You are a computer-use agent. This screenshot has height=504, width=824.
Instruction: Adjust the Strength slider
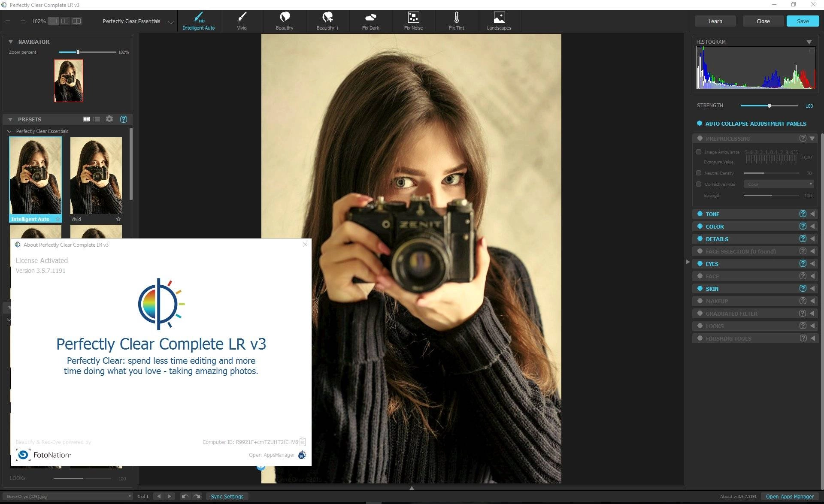tap(769, 106)
